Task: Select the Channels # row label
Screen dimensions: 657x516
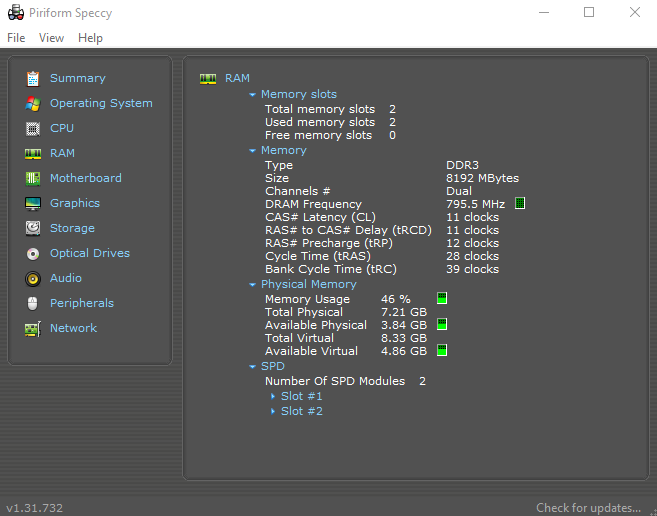Action: pyautogui.click(x=297, y=191)
